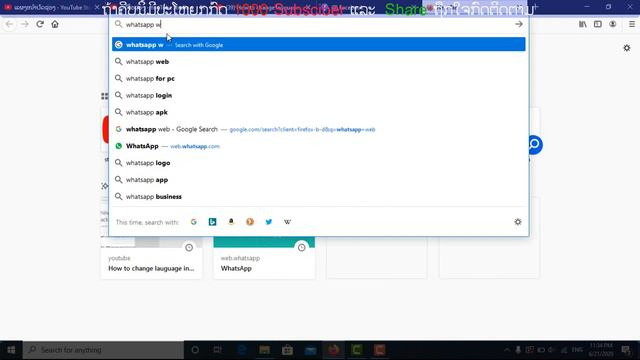Screen dimensions: 640x360
Task: Search this time with Wikipedia icon
Action: (287, 222)
